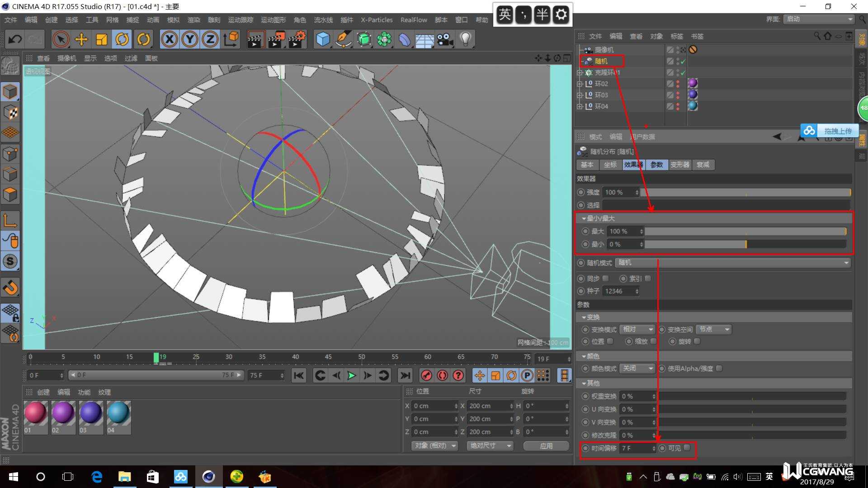This screenshot has height=488, width=868.
Task: Click record active objects keyframe button
Action: coord(426,375)
